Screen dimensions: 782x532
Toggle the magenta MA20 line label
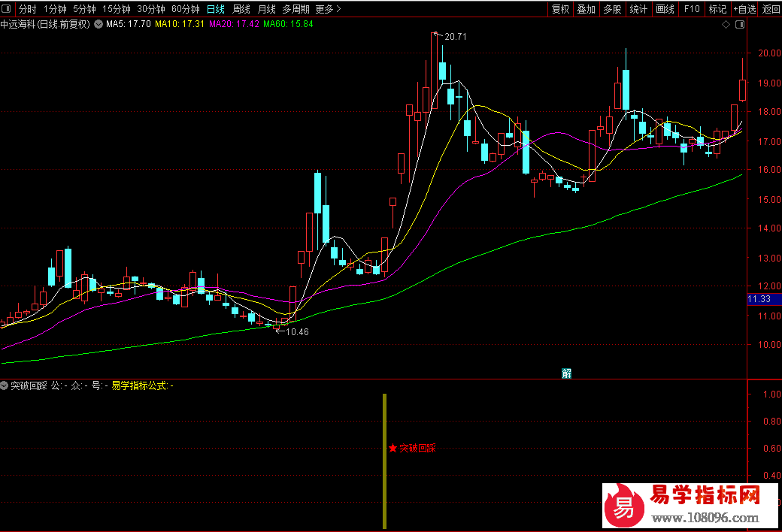234,24
